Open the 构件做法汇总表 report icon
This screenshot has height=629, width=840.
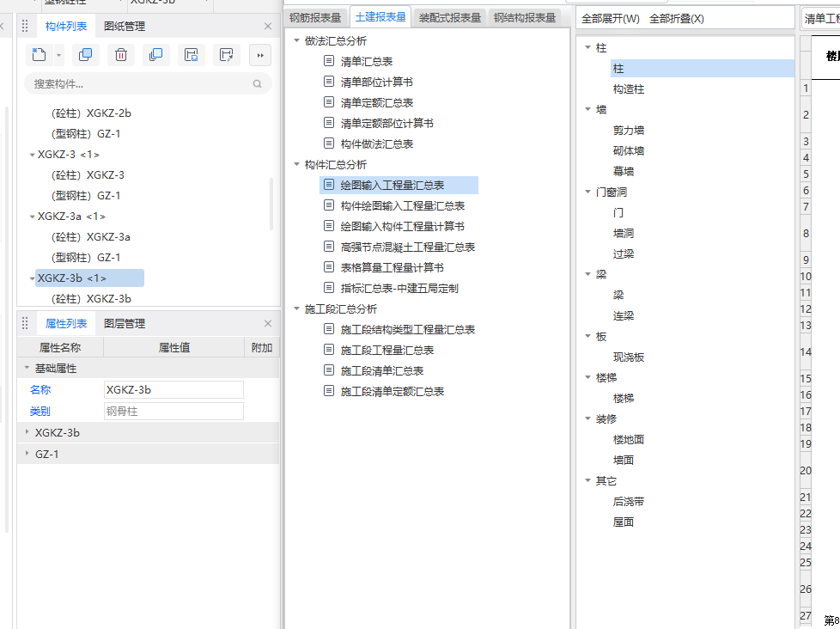[x=329, y=143]
